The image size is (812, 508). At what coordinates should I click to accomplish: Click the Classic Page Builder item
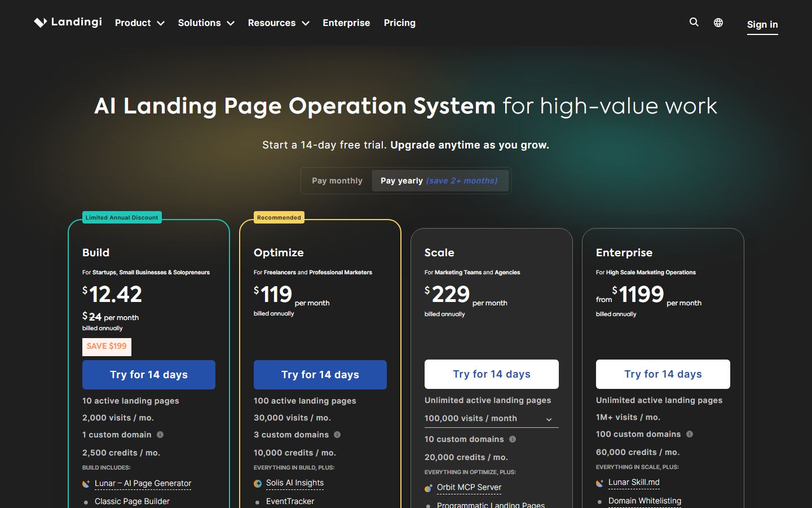132,501
